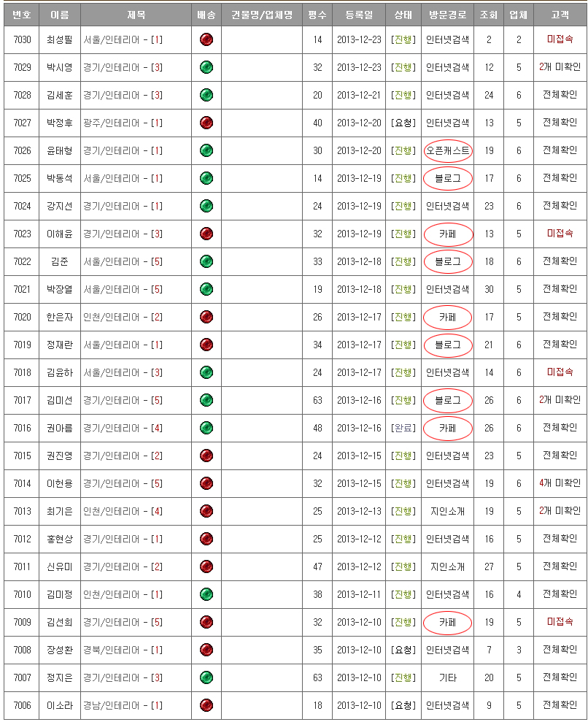This screenshot has width=588, height=722.
Task: Click the 오픈캐스트 visit source in row 7026
Action: [x=447, y=150]
